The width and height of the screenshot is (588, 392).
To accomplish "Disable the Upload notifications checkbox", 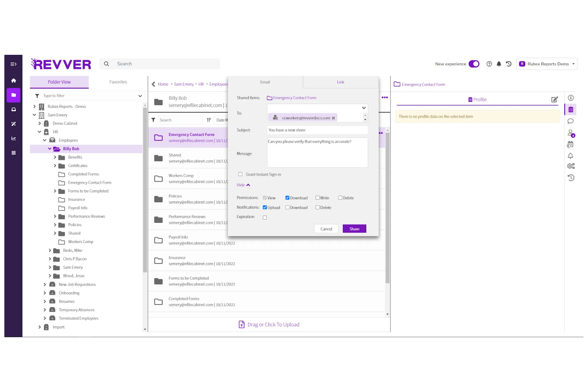I will click(264, 207).
